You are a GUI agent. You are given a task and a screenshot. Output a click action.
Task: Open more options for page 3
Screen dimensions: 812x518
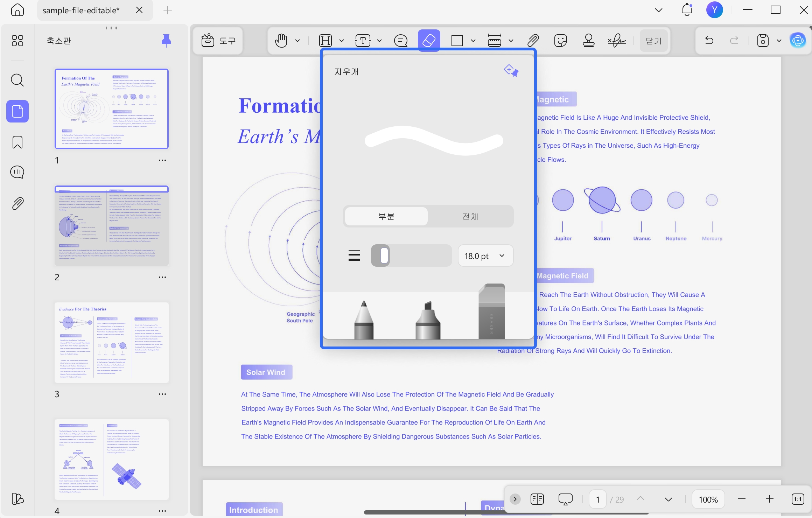tap(162, 394)
